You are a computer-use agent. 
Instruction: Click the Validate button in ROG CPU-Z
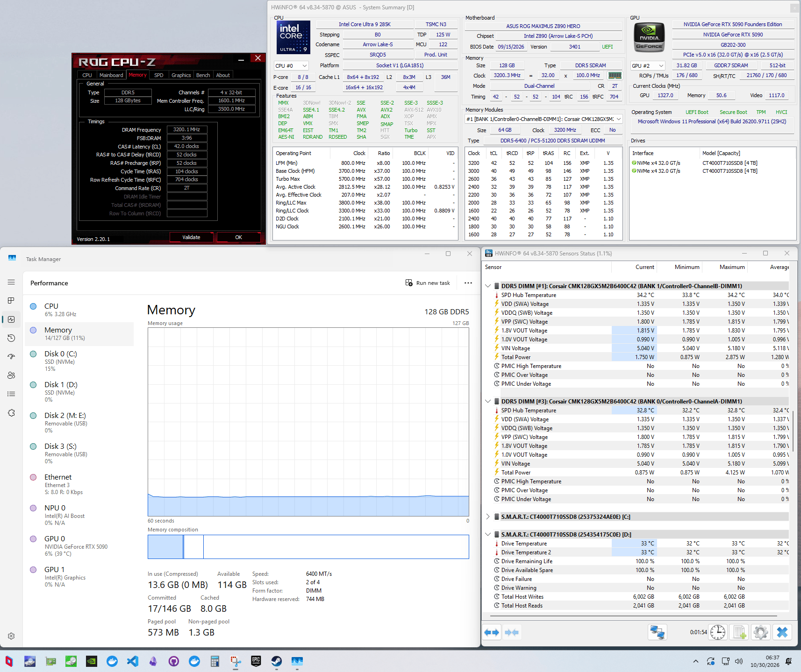tap(191, 237)
